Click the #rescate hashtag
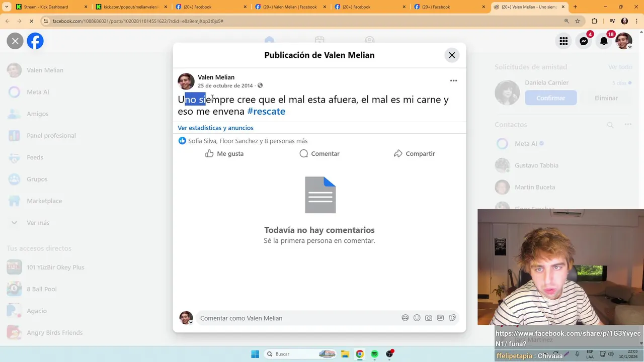This screenshot has width=644, height=362. click(x=266, y=112)
